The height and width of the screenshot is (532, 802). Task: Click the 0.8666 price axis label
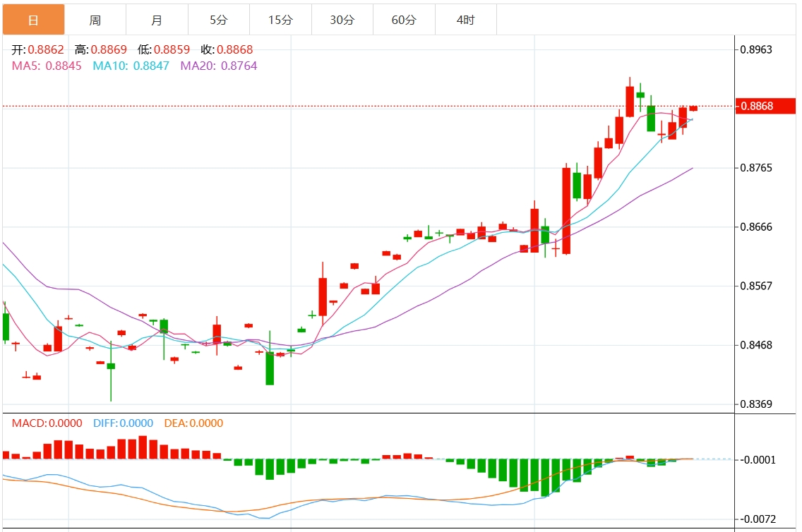[757, 227]
